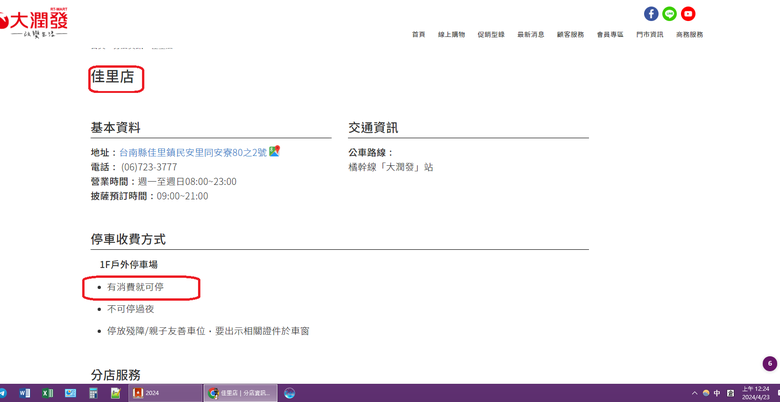Open the 門市資訊 menu item

650,35
